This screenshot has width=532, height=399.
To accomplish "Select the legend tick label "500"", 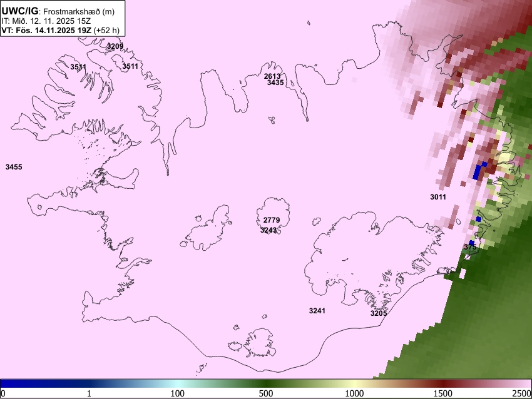I will 266,393.
